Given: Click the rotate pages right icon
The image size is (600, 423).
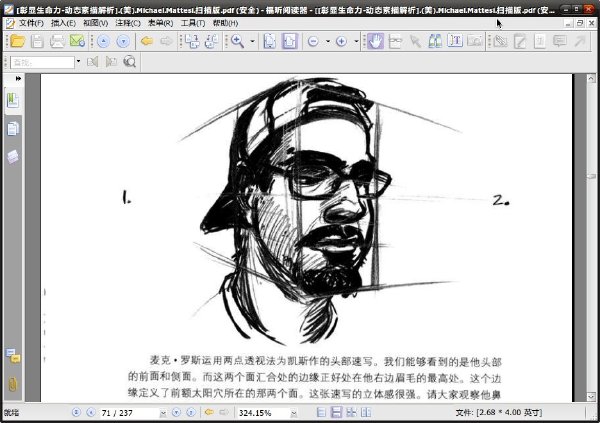Looking at the screenshot, I should pos(212,41).
